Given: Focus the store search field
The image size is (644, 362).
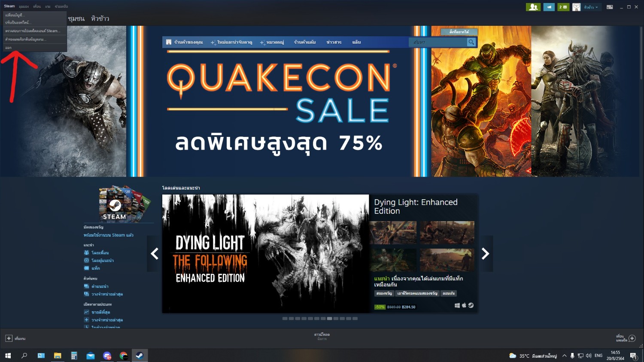Looking at the screenshot, I should 438,42.
